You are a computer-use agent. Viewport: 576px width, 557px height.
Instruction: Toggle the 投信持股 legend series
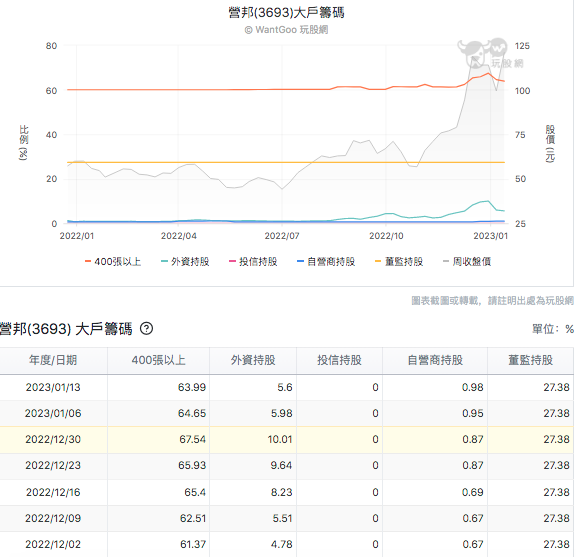(253, 262)
